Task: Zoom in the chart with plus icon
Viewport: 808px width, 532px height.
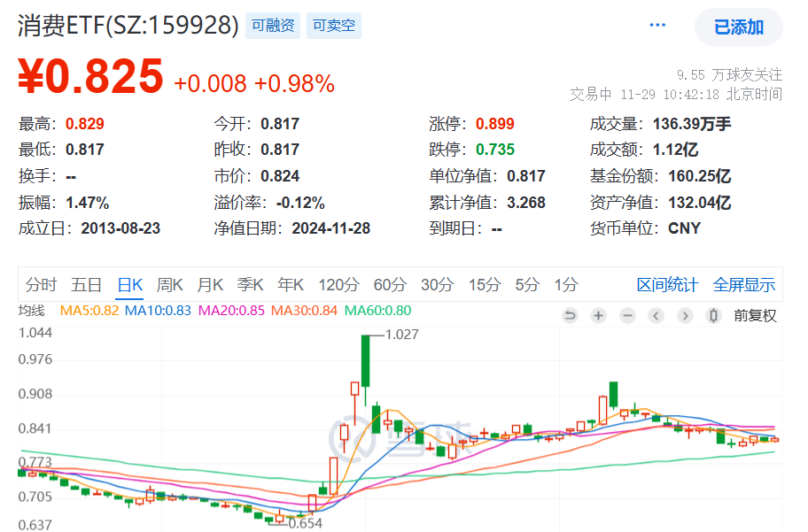Action: tap(598, 315)
